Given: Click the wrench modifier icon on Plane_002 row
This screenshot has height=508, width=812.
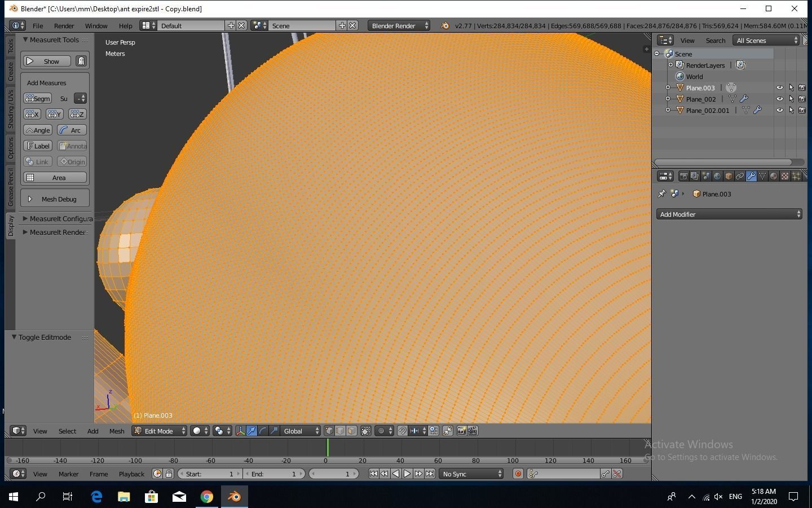Looking at the screenshot, I should (x=744, y=99).
